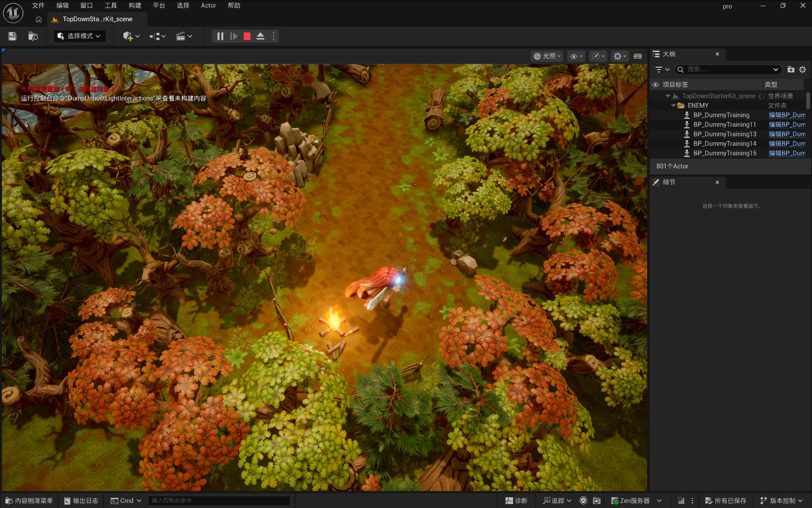
Task: Collapse the TopDownStarterKit_scene tree node
Action: [x=668, y=96]
